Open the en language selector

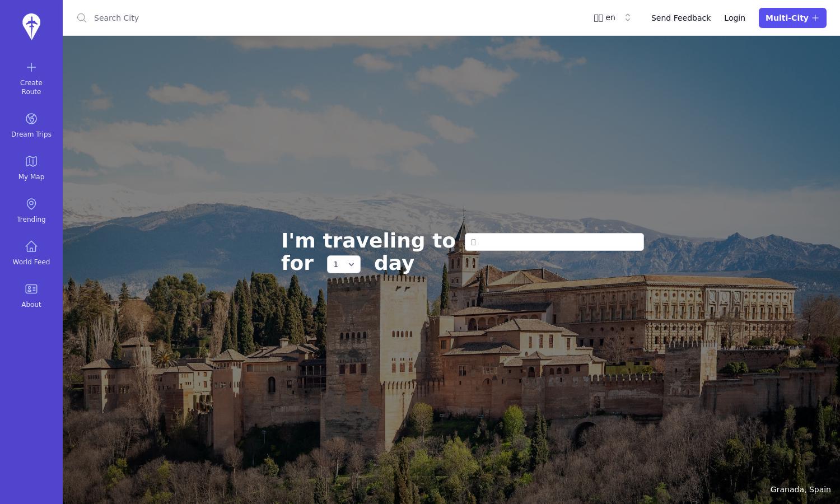613,18
